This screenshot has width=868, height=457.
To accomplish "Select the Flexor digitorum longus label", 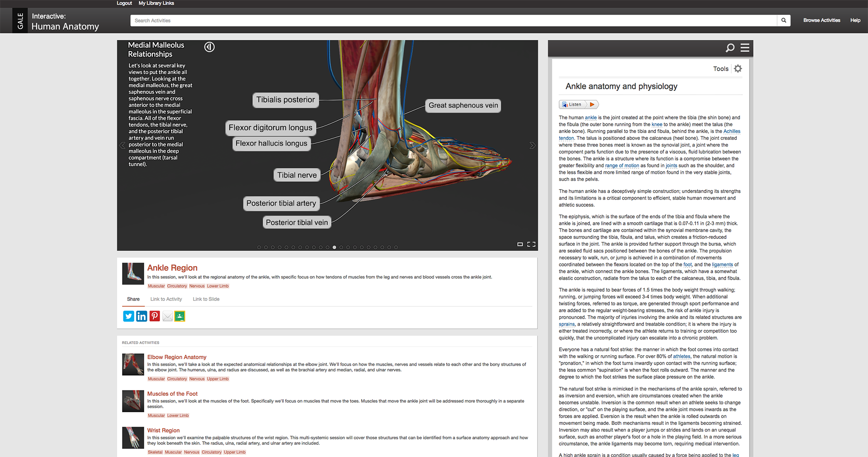I will tap(270, 128).
